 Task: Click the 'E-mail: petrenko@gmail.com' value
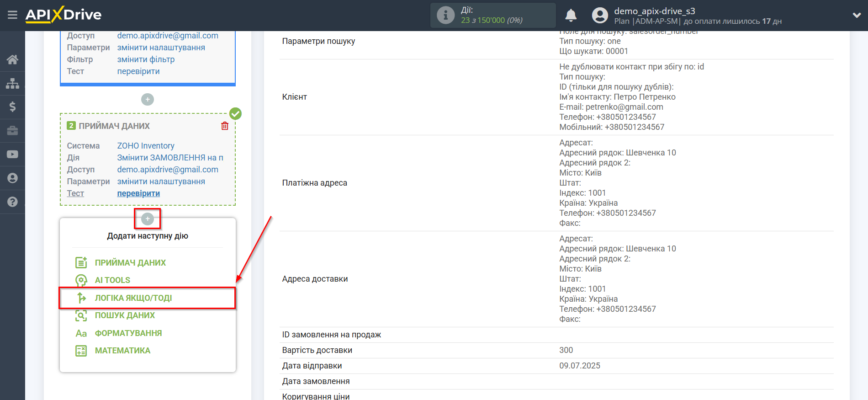click(x=611, y=107)
